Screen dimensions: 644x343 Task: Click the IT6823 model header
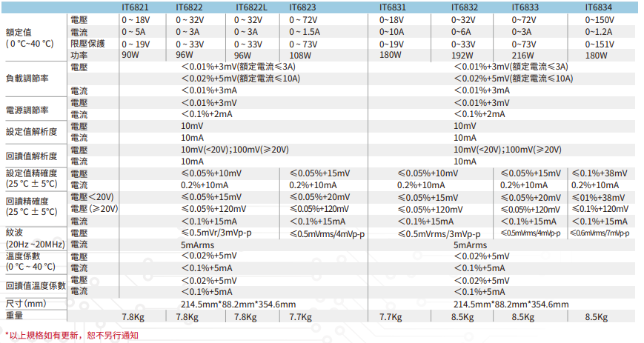click(302, 7)
